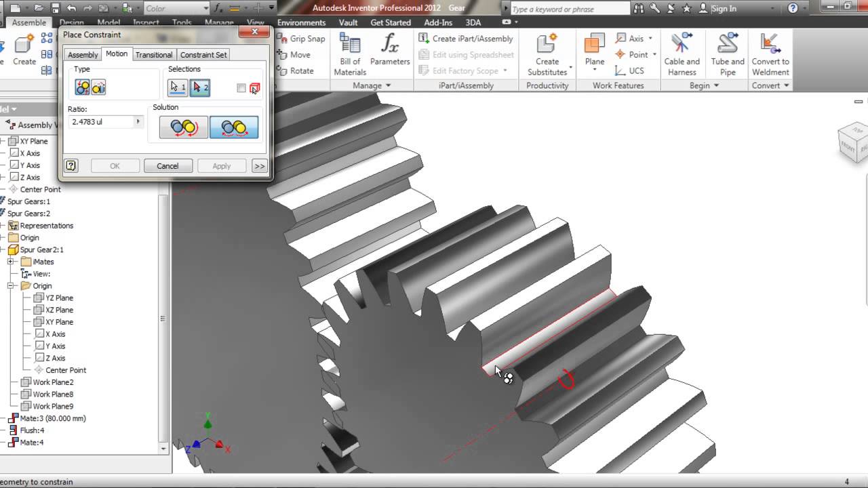Screen dimensions: 868x488
Task: Use the Rotate component tool
Action: 296,71
